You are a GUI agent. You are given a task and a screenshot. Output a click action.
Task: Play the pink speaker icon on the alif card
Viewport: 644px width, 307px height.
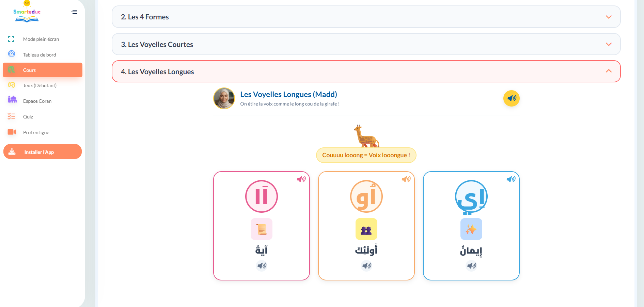[301, 179]
